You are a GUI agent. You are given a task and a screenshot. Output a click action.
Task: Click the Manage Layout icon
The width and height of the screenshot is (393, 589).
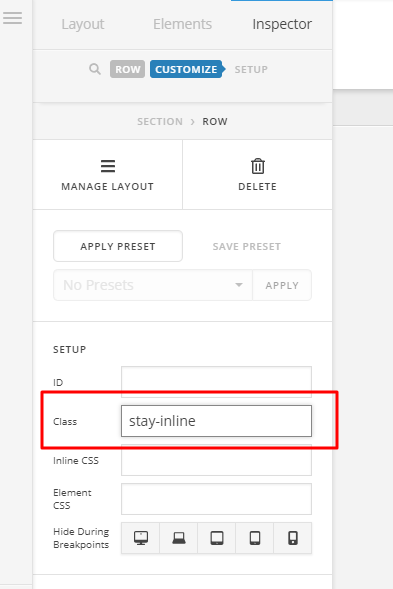108,166
